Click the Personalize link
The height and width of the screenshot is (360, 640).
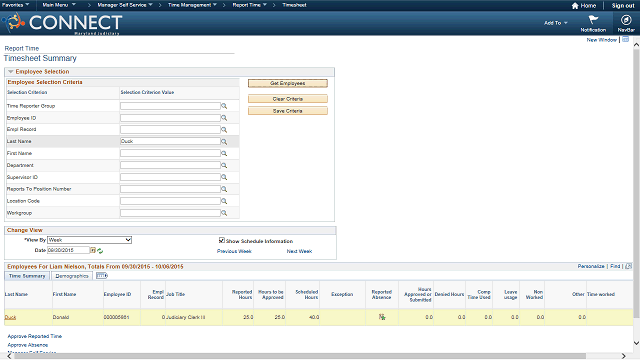[x=591, y=266]
